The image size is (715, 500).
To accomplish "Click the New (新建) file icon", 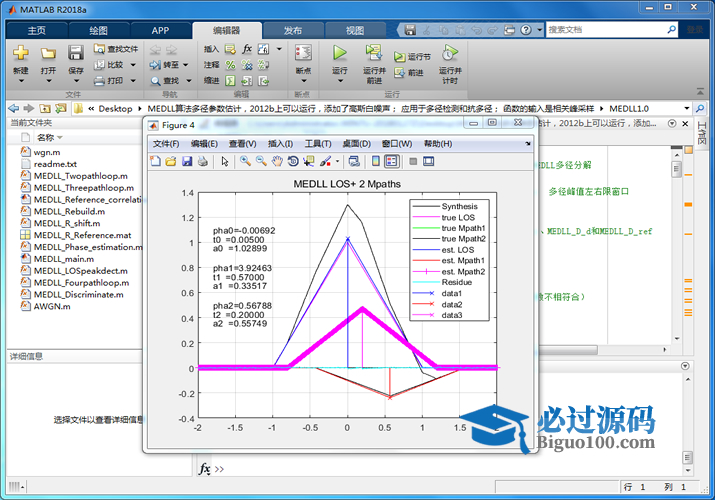I will point(21,53).
